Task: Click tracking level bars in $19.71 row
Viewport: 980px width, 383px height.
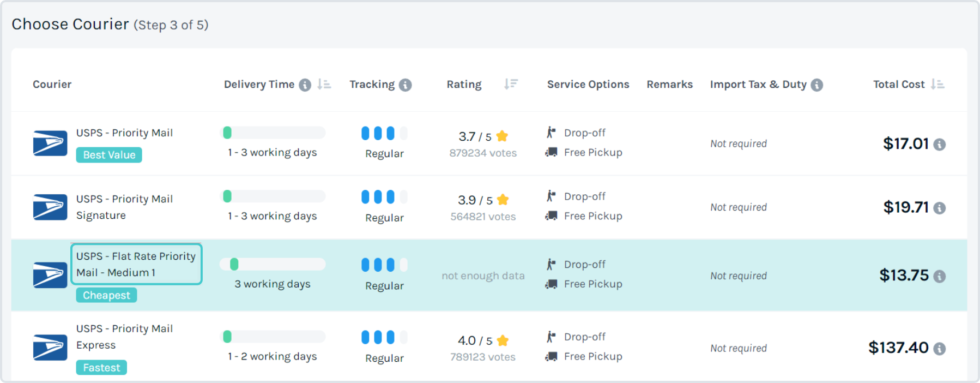Action: point(384,196)
